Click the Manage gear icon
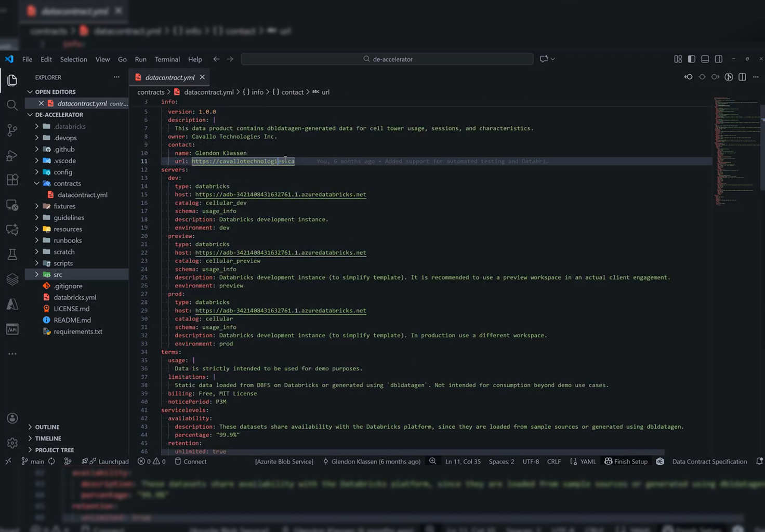Image resolution: width=765 pixels, height=532 pixels. click(x=12, y=443)
